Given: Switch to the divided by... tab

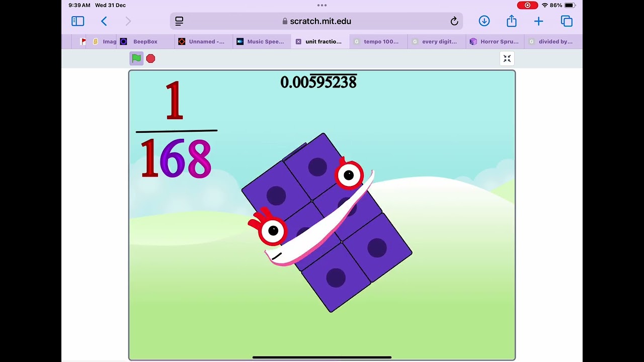Looking at the screenshot, I should click(553, 42).
